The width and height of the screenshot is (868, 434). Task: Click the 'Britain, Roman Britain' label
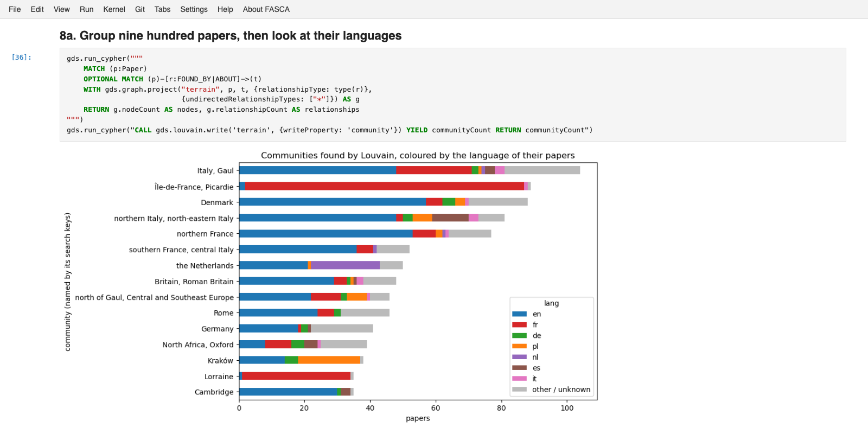[194, 282]
